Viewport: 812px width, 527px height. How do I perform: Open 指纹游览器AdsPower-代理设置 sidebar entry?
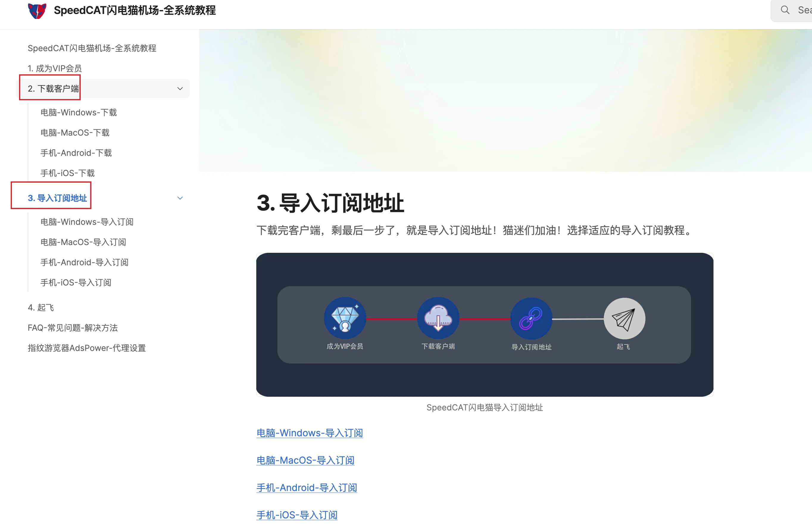pyautogui.click(x=86, y=348)
